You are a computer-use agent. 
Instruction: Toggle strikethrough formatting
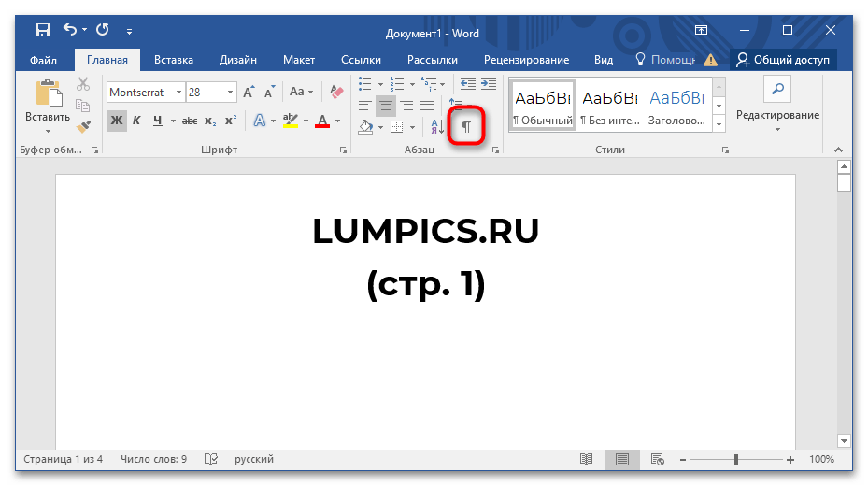click(190, 121)
